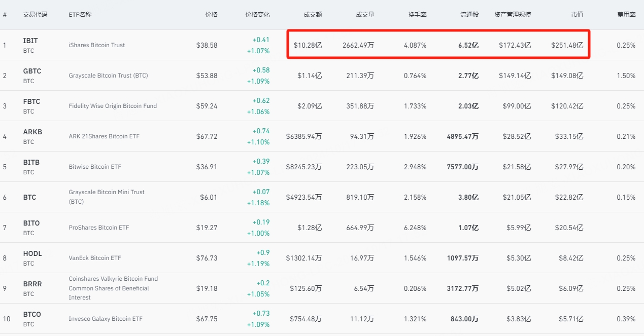This screenshot has width=644, height=336.
Task: Click the $19.18 price for BRRR
Action: tap(207, 288)
